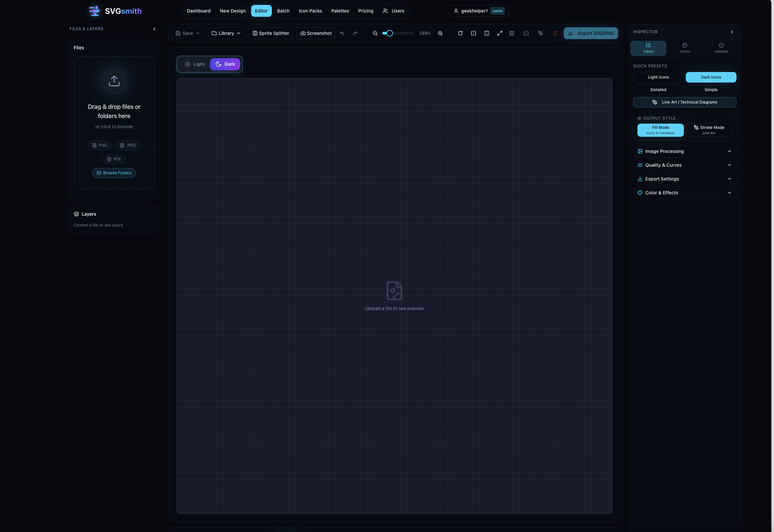Viewport: 774px width, 532px height.
Task: Click the zoom level slider
Action: point(398,33)
